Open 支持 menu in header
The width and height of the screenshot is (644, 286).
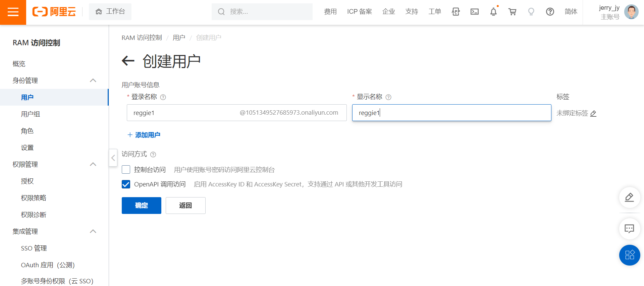click(412, 12)
